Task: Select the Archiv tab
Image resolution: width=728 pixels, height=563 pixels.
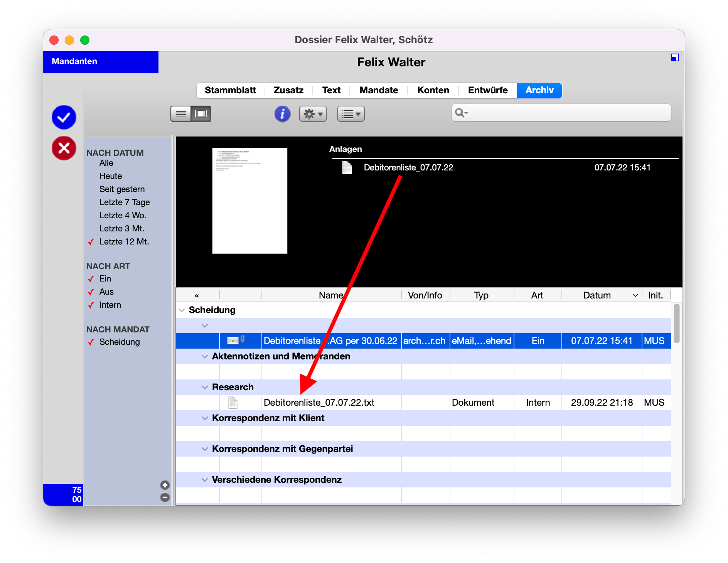Action: coord(539,90)
